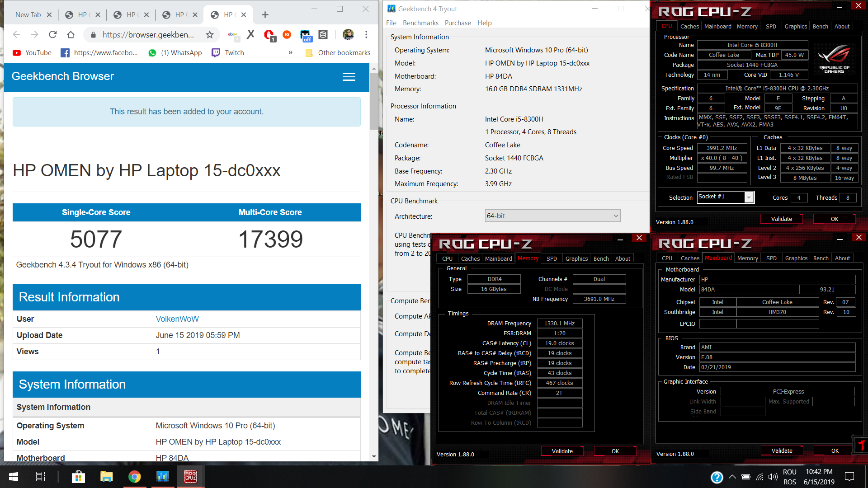Viewport: 868px width, 488px height.
Task: Expand the Architecture 64-bit dropdown
Action: point(552,216)
